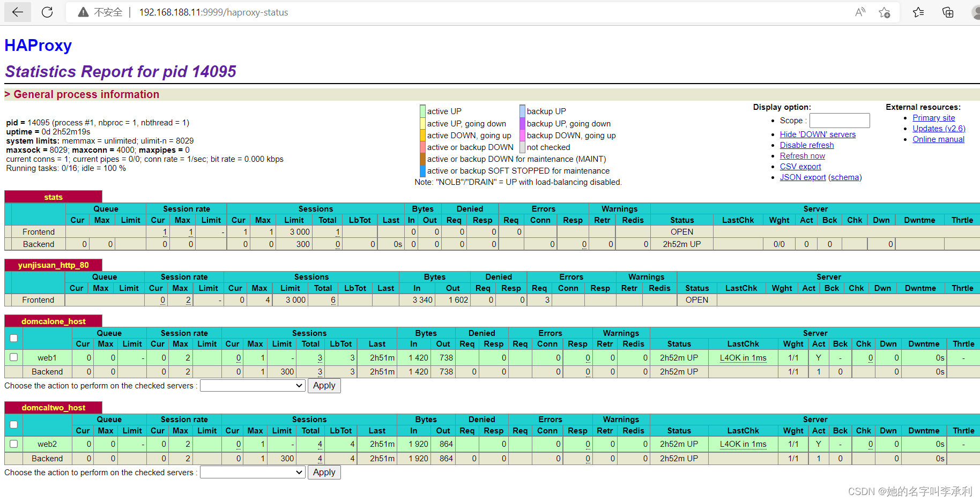Check the domcaltwo_host select-all checkbox
Image resolution: width=980 pixels, height=502 pixels.
[x=14, y=424]
